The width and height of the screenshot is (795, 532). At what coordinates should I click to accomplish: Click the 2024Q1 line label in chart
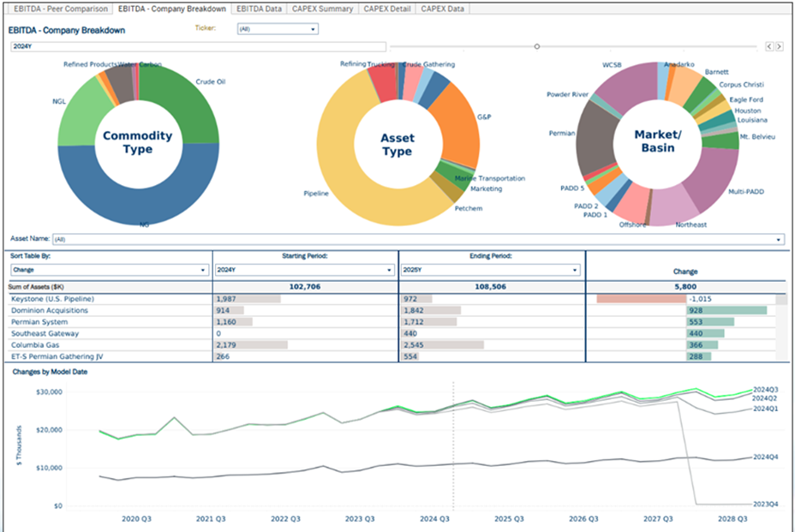point(765,409)
